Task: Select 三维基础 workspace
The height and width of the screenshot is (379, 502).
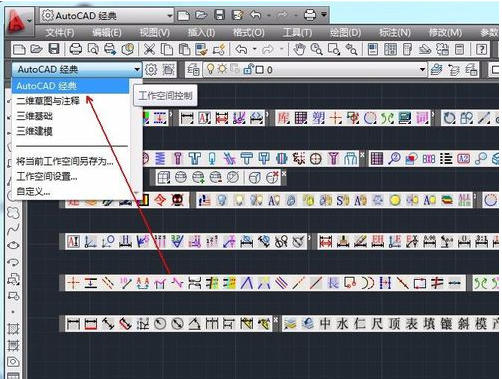Action: point(70,116)
